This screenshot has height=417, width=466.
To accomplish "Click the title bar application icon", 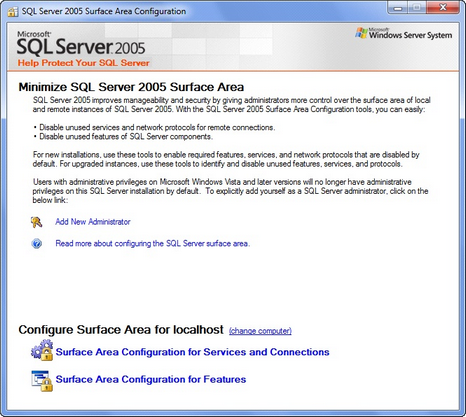I will pos(13,11).
